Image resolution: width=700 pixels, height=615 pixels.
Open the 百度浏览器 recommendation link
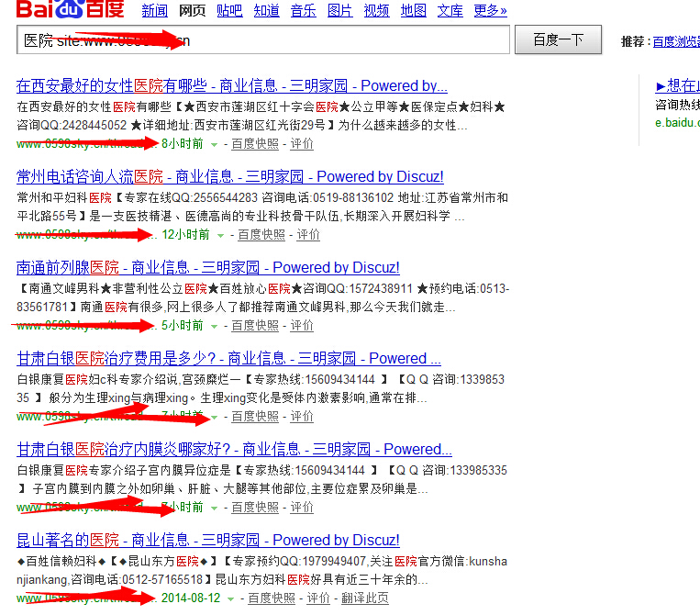[675, 42]
